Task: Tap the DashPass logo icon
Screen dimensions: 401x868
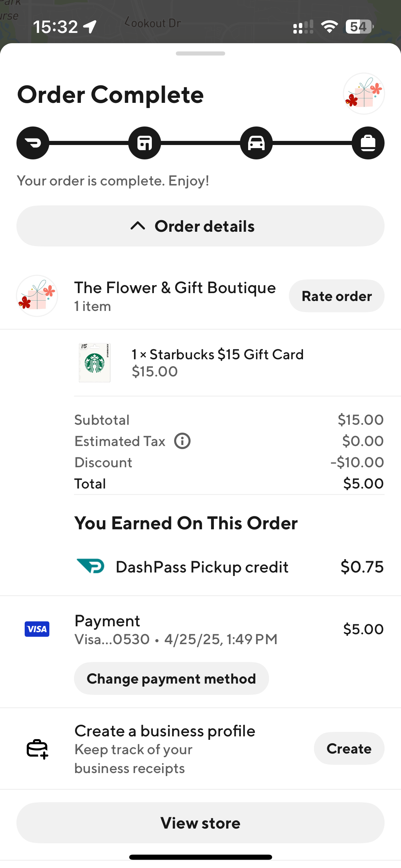Action: point(91,566)
